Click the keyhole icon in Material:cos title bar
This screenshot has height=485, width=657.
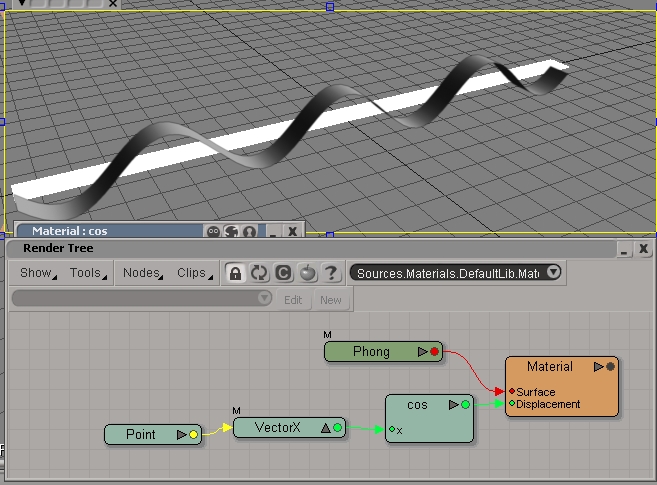(x=249, y=231)
